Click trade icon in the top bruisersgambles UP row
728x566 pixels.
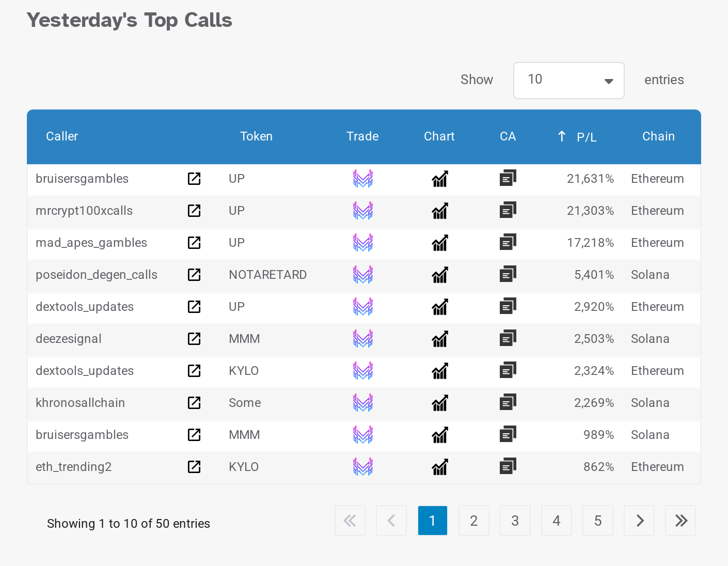click(x=362, y=179)
